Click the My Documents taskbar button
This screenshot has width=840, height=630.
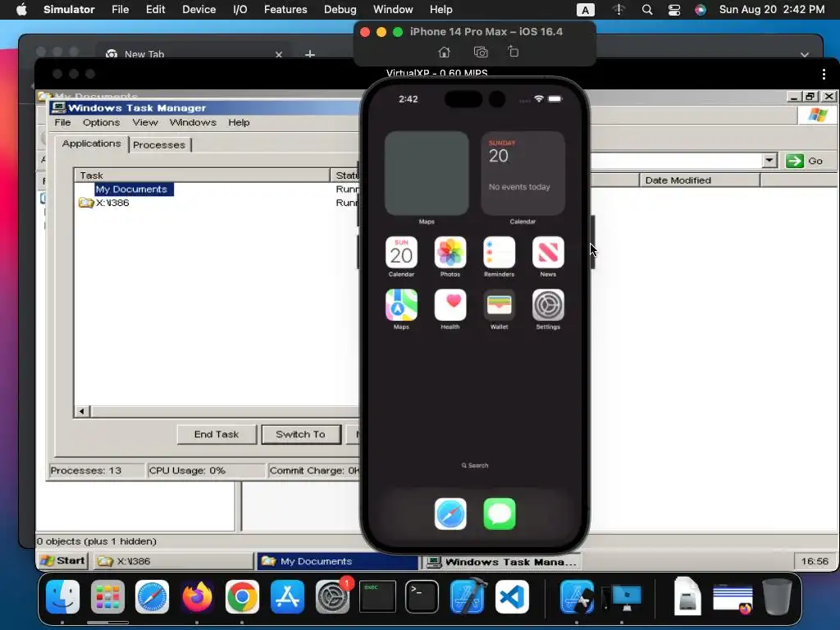pos(337,561)
